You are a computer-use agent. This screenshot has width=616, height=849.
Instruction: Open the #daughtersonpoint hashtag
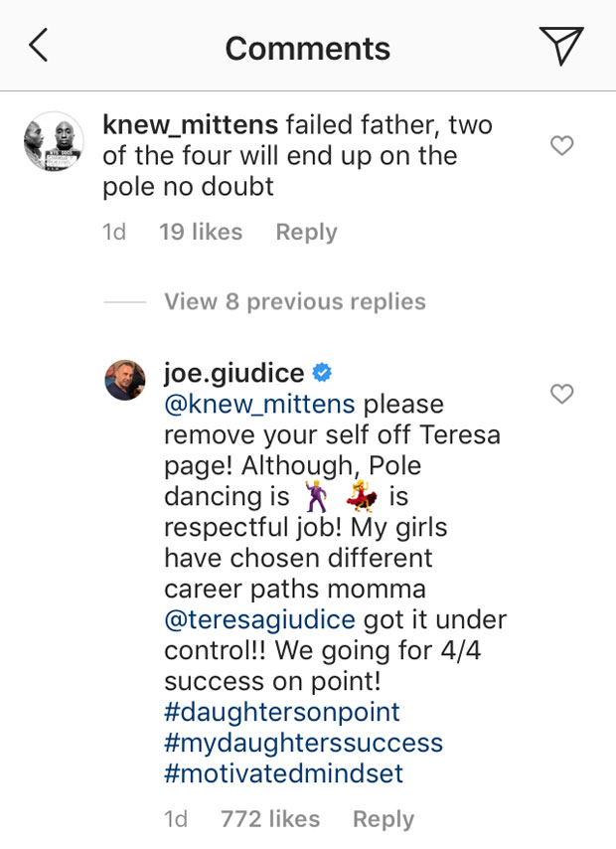282,712
